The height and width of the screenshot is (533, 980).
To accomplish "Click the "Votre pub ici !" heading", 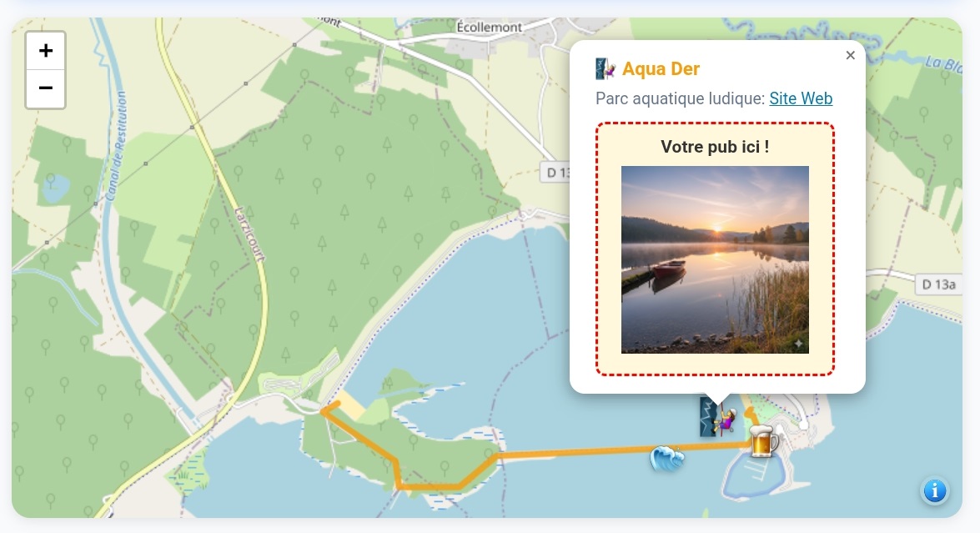I will tap(715, 147).
